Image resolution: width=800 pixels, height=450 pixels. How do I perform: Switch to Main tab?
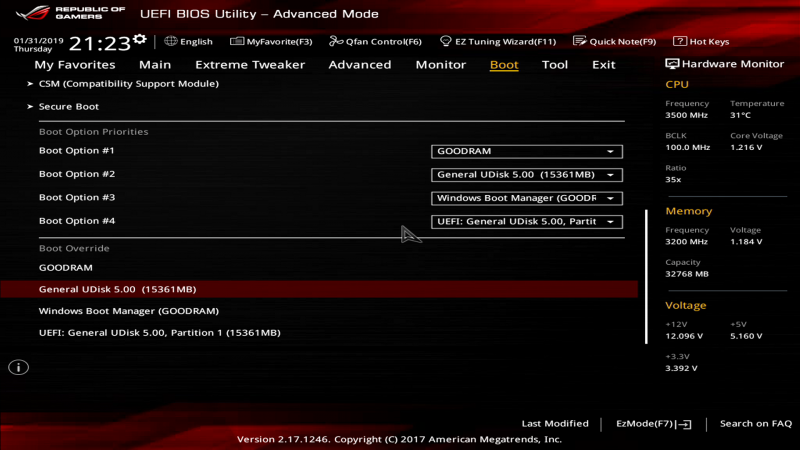tap(155, 65)
